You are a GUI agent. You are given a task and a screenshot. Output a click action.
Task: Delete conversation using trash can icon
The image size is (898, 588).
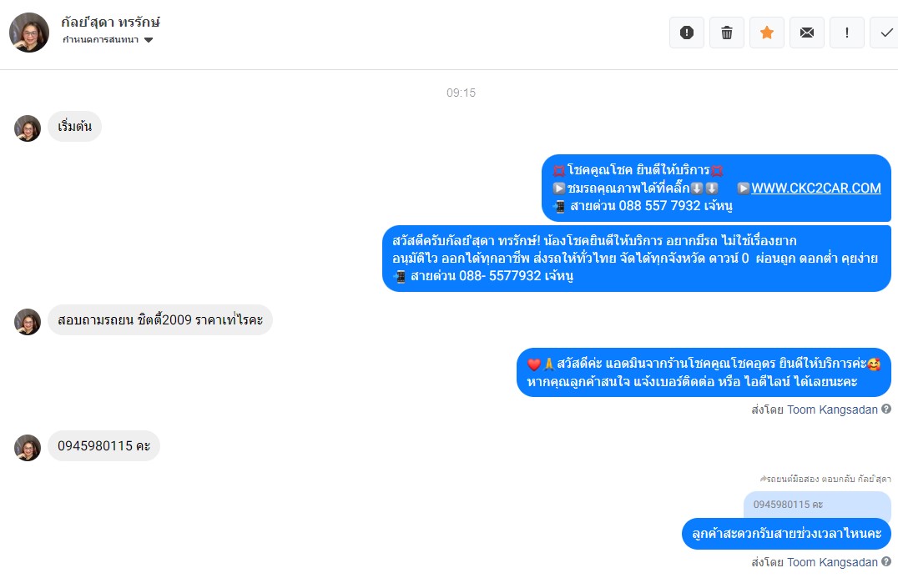(x=726, y=33)
